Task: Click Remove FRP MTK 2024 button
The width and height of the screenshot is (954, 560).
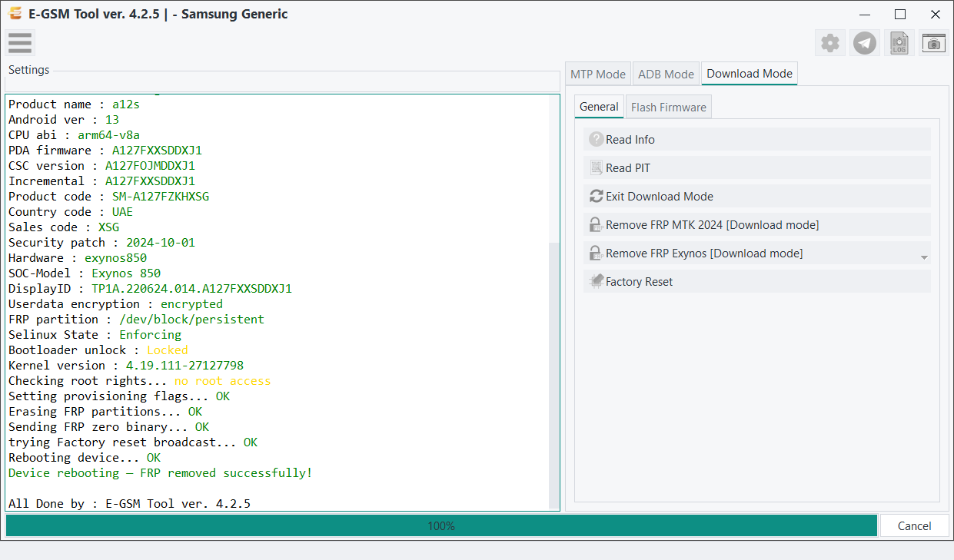Action: [757, 224]
